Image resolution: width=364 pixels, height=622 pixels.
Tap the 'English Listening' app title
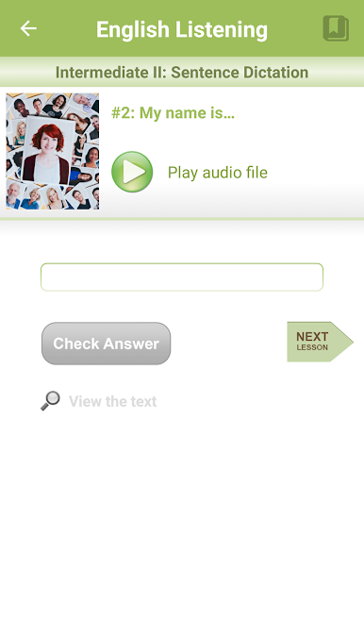point(182,30)
